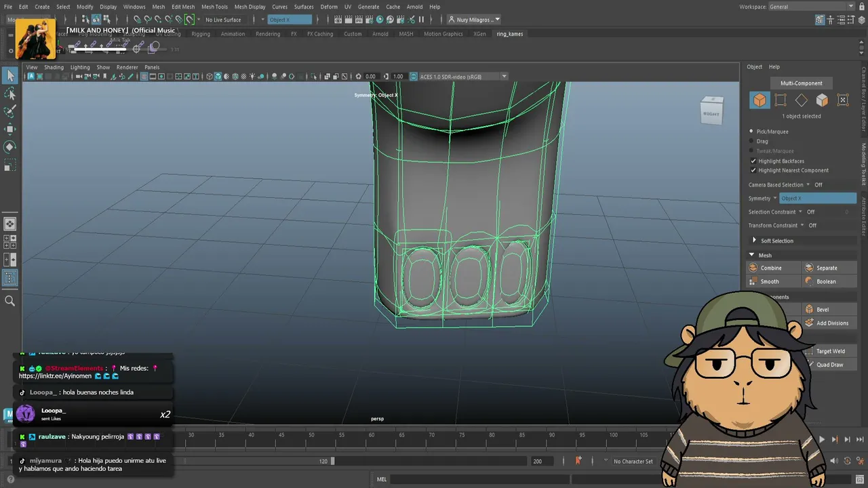Switch to the Rigging shelf tab

click(201, 34)
